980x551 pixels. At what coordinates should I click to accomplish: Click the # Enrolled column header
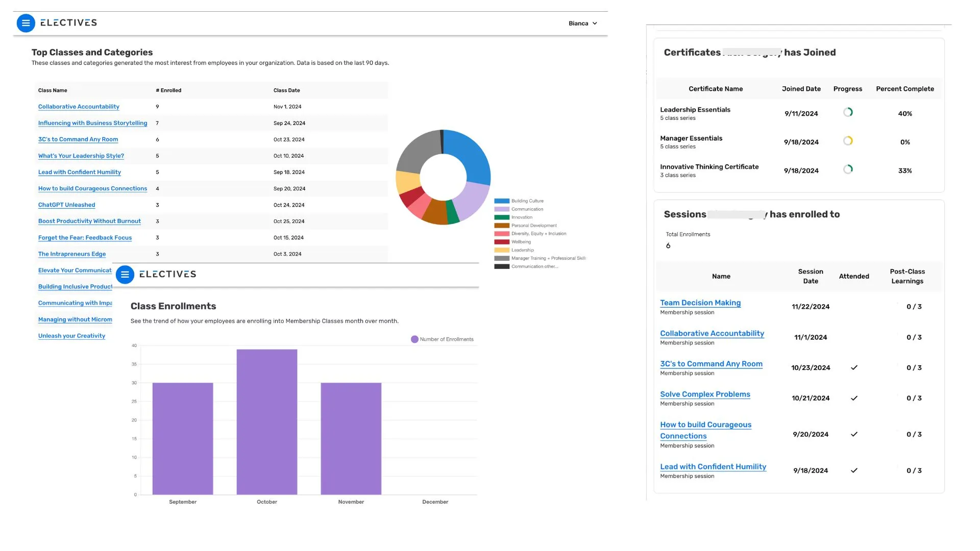click(168, 90)
